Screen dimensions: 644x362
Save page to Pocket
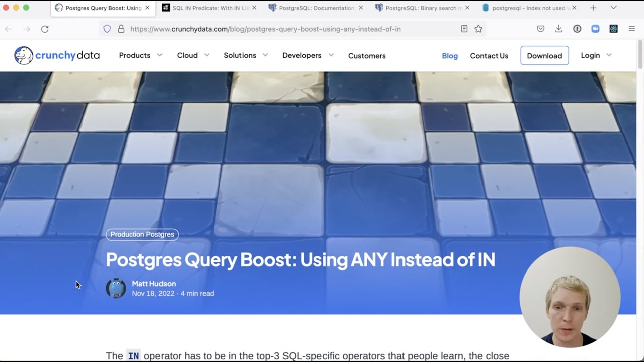(x=541, y=29)
